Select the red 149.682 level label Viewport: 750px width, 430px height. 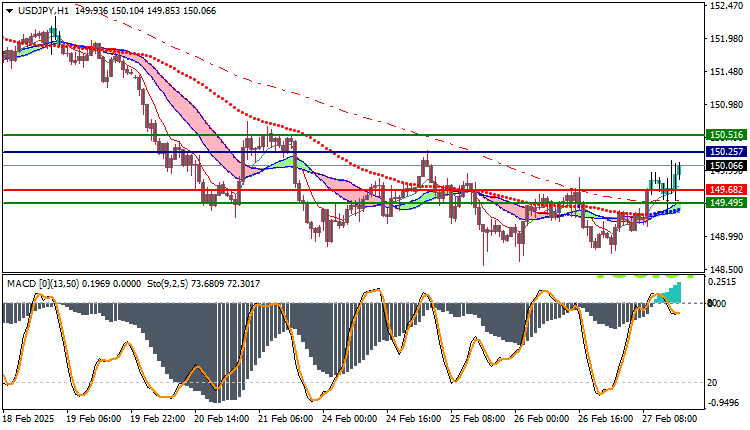tap(727, 190)
